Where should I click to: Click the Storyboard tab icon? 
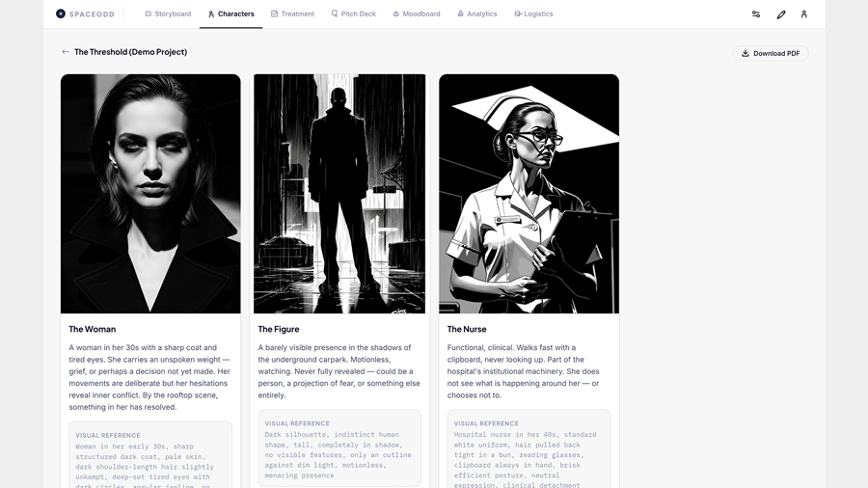pyautogui.click(x=149, y=14)
